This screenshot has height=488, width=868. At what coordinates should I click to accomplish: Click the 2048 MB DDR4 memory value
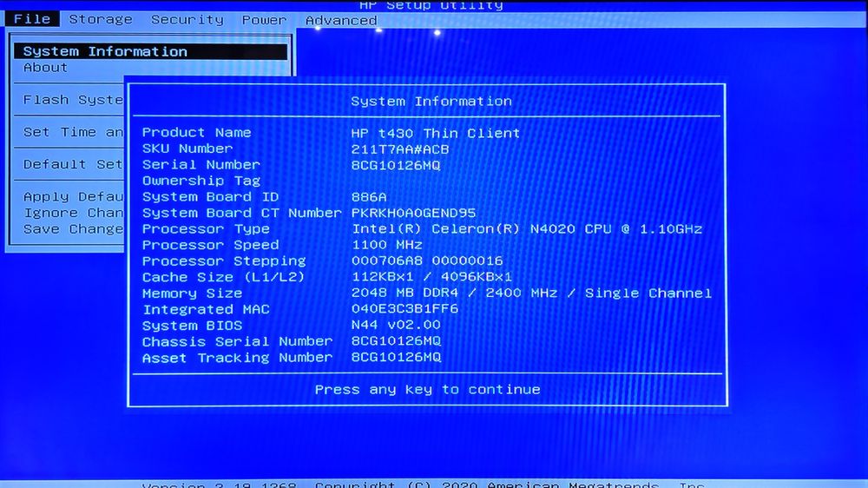531,293
